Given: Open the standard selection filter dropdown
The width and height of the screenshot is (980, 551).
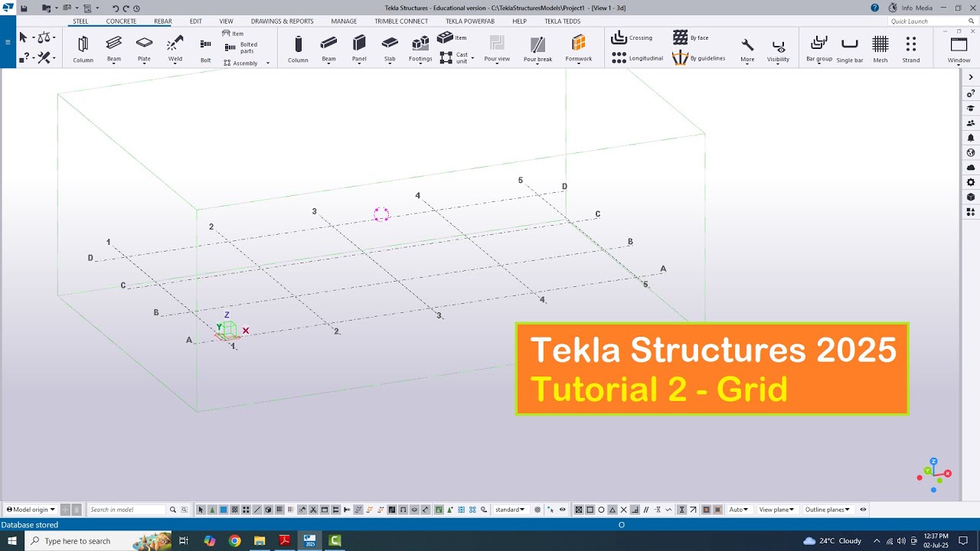Looking at the screenshot, I should [511, 510].
